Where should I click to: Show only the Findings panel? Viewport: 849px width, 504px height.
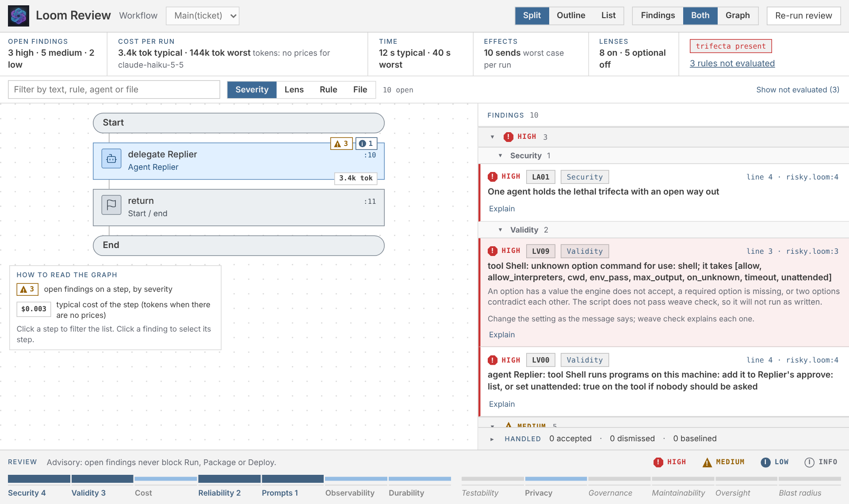(x=658, y=16)
